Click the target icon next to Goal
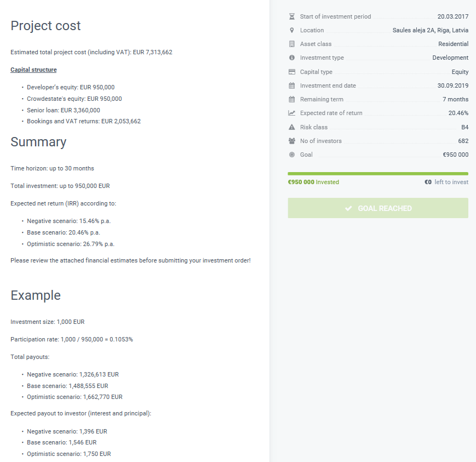 (x=291, y=155)
